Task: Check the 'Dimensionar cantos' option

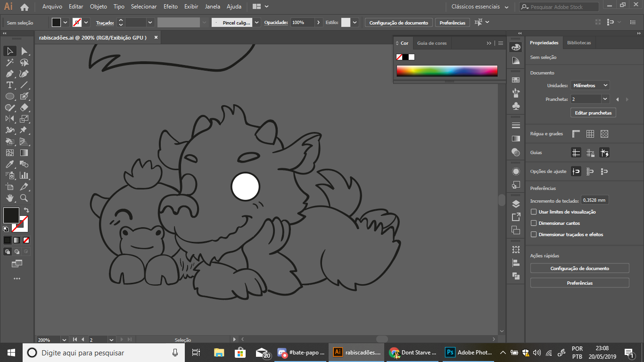Action: (x=534, y=223)
